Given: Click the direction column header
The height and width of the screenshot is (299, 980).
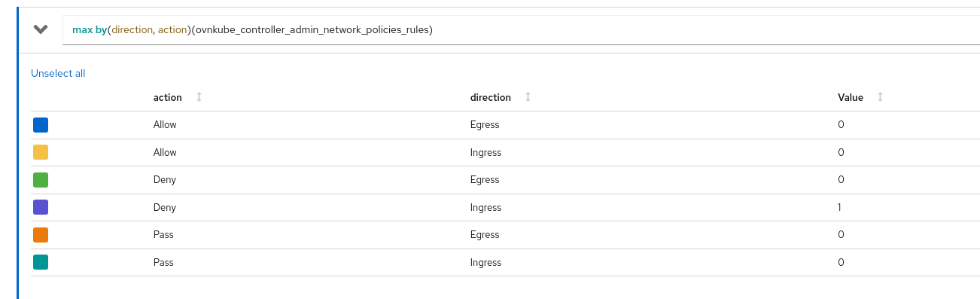Looking at the screenshot, I should tap(491, 97).
